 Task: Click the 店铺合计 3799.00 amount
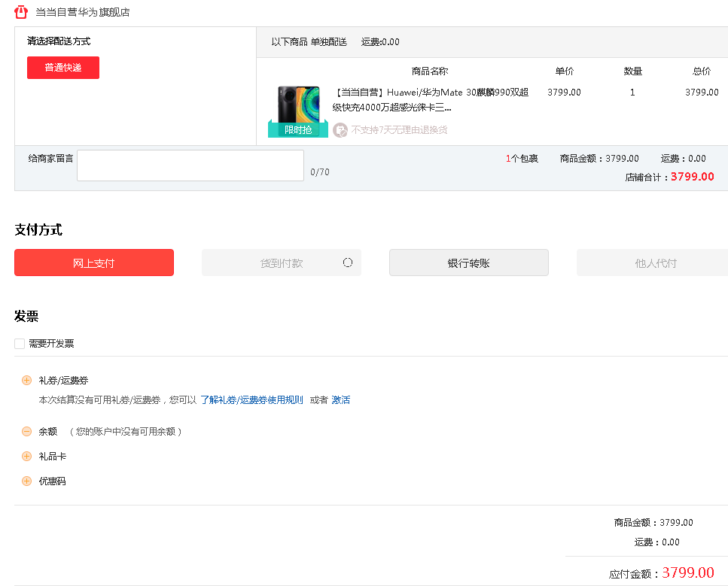click(x=693, y=177)
